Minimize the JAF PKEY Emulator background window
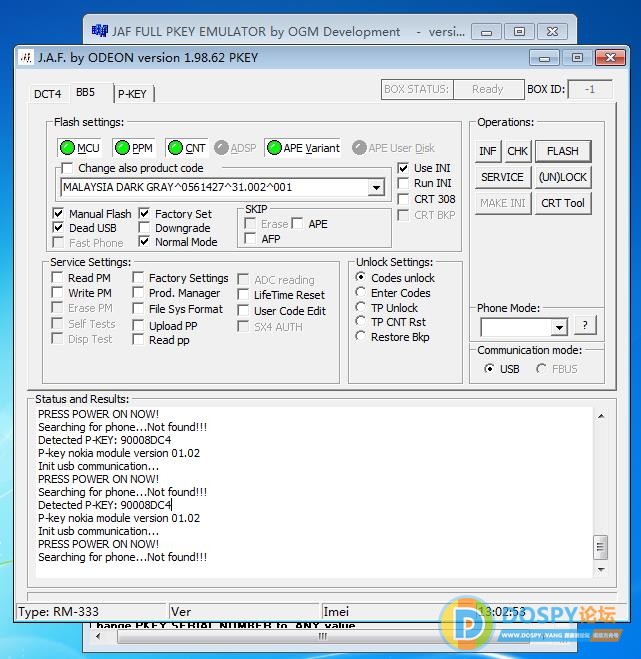This screenshot has width=641, height=659. click(486, 32)
